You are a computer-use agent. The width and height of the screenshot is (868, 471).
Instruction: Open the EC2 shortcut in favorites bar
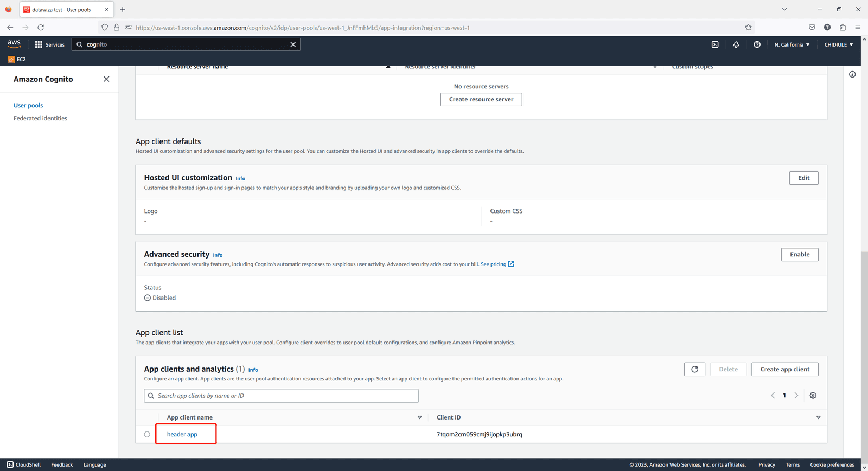17,59
